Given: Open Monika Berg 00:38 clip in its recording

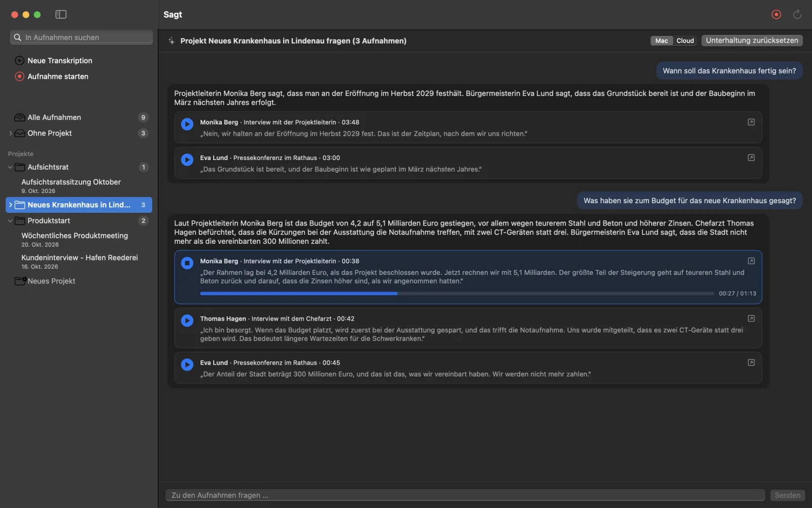Looking at the screenshot, I should click(751, 261).
